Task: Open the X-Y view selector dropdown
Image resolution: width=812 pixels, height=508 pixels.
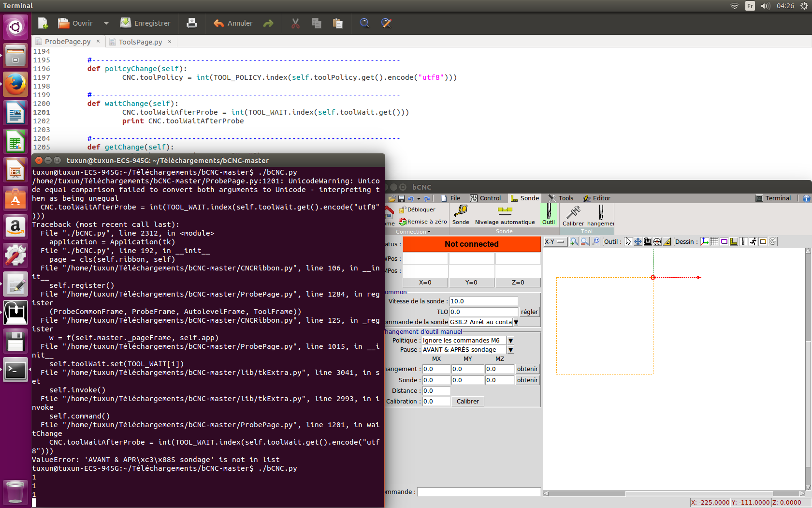Action: tap(555, 241)
